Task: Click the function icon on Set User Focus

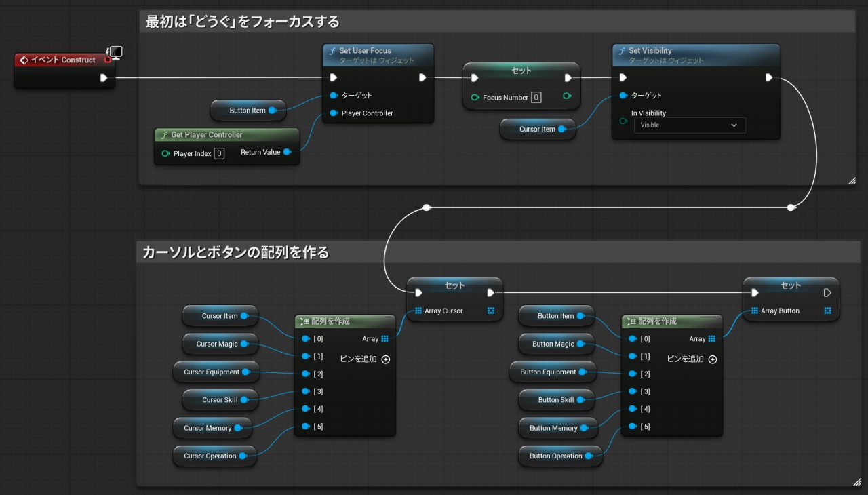Action: [332, 51]
